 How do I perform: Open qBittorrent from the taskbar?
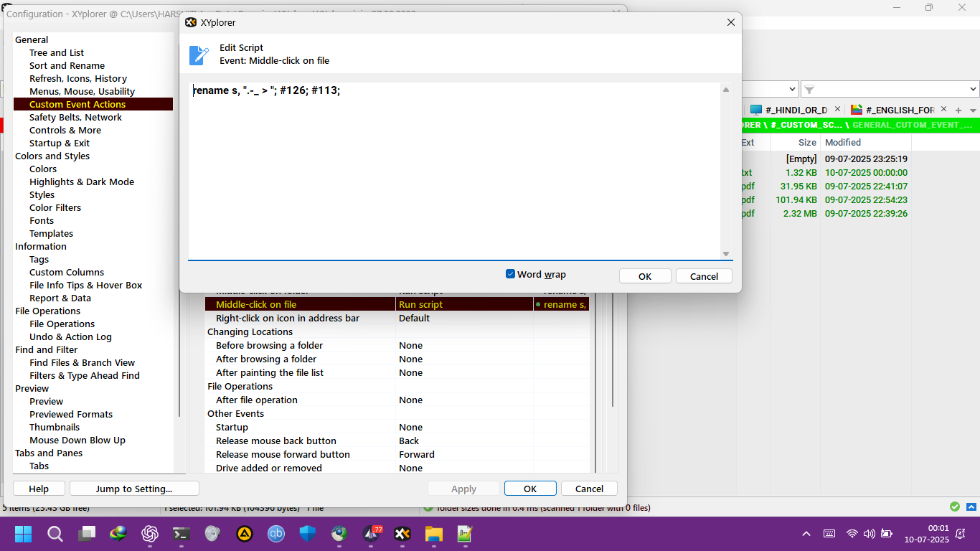point(275,534)
